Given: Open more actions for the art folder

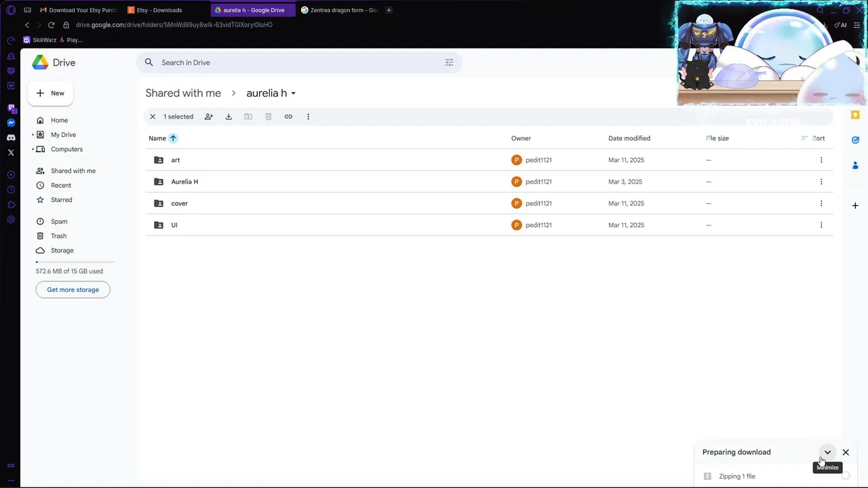Looking at the screenshot, I should [821, 160].
